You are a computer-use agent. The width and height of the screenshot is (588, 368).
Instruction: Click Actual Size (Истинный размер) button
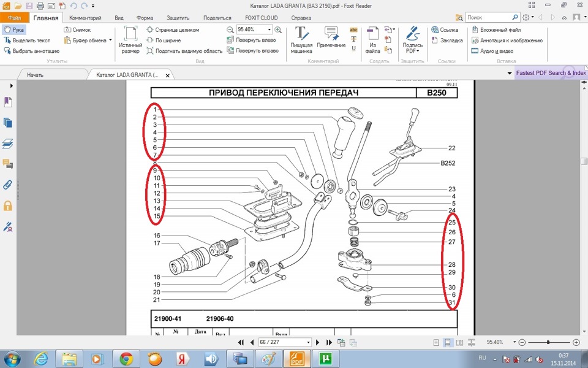(130, 39)
